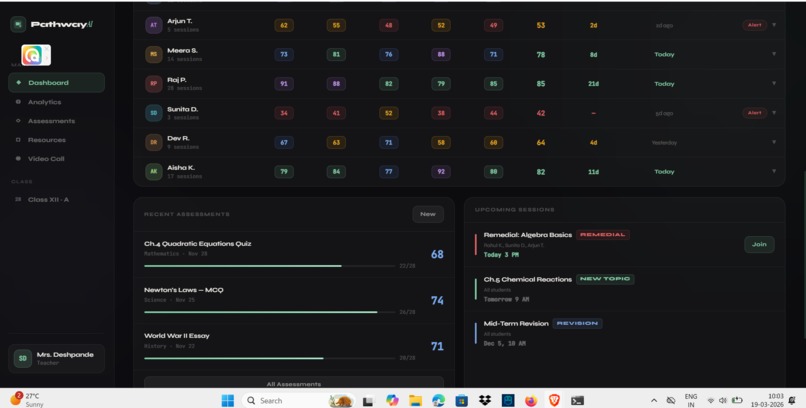Open Firefox from the taskbar
Screen dimensions: 806x408
pos(531,400)
